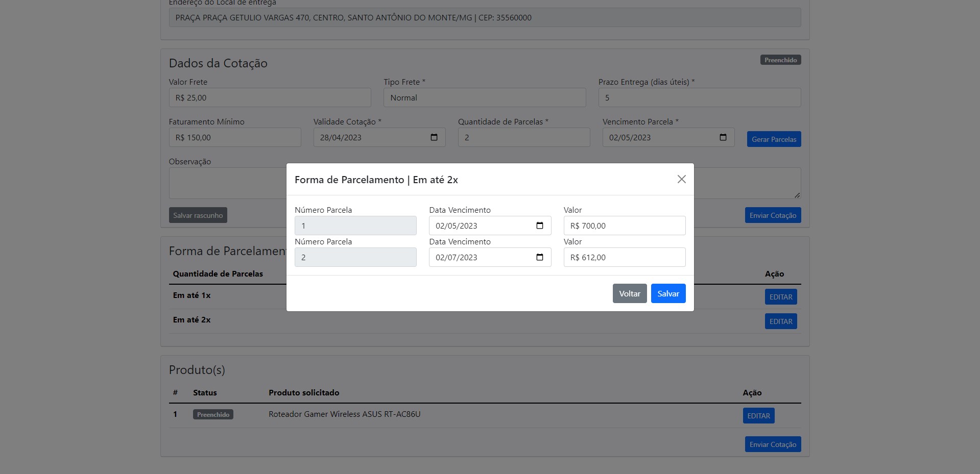Open calendar picker for parcela 2 due date
The width and height of the screenshot is (980, 474).
(x=540, y=257)
